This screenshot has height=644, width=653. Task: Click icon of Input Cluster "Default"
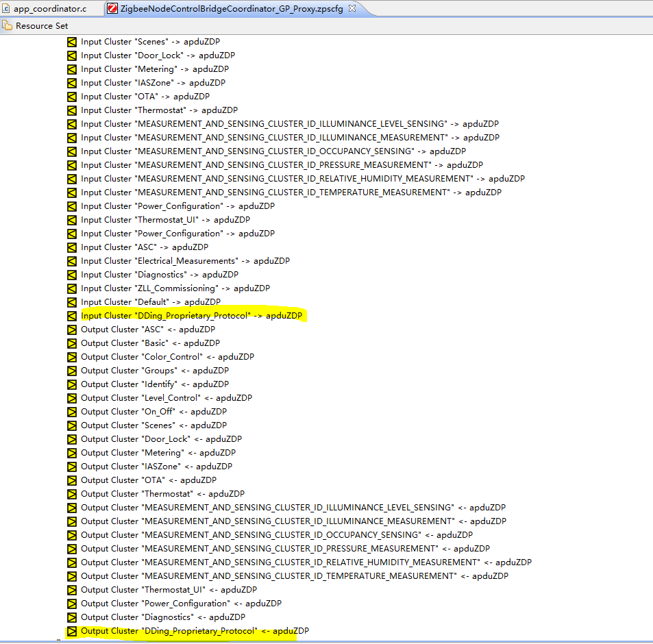pos(72,302)
